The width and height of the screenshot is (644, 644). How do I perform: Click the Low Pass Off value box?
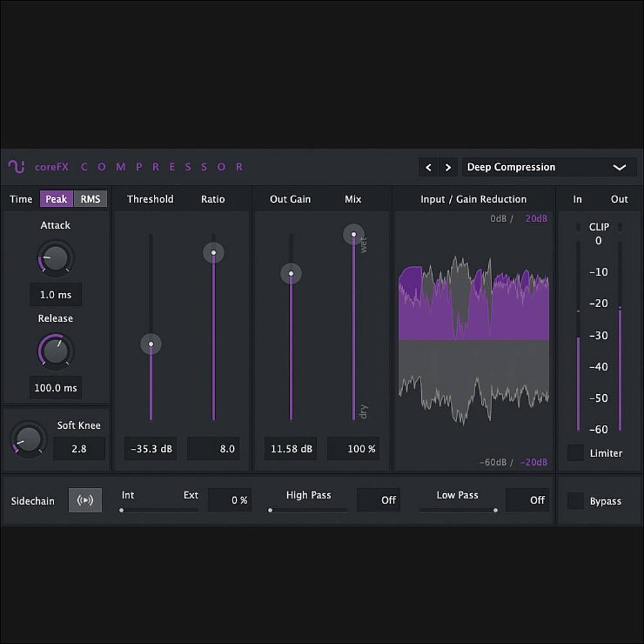tap(527, 500)
